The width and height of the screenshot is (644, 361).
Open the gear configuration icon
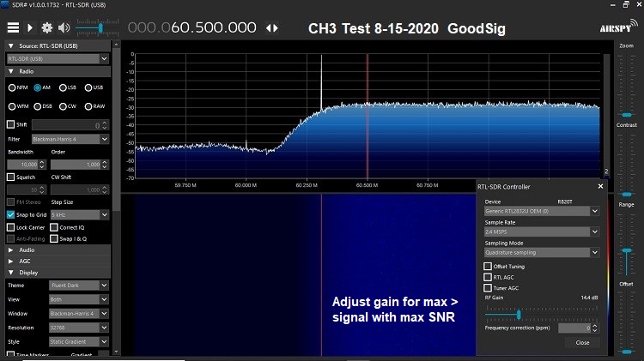click(46, 27)
